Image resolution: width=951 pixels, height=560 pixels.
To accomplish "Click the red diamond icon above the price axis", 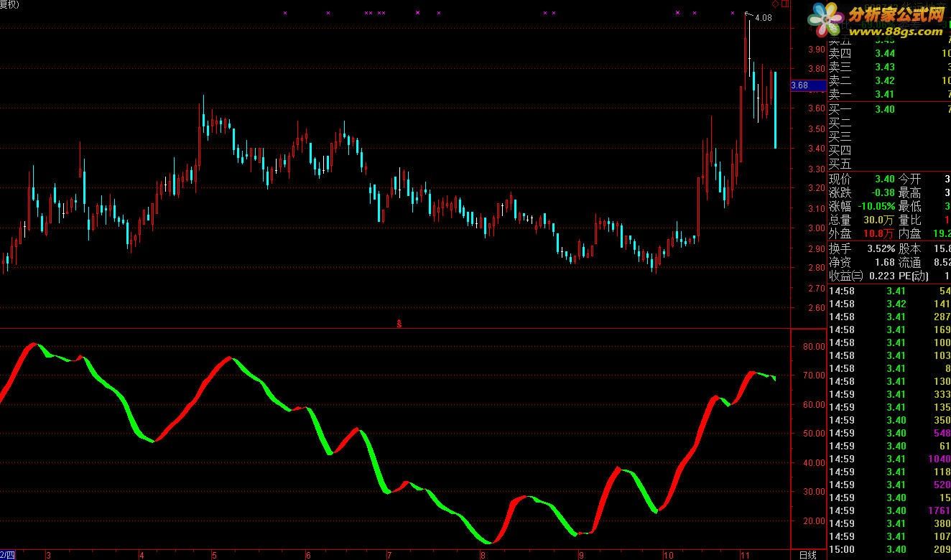I will [776, 4].
